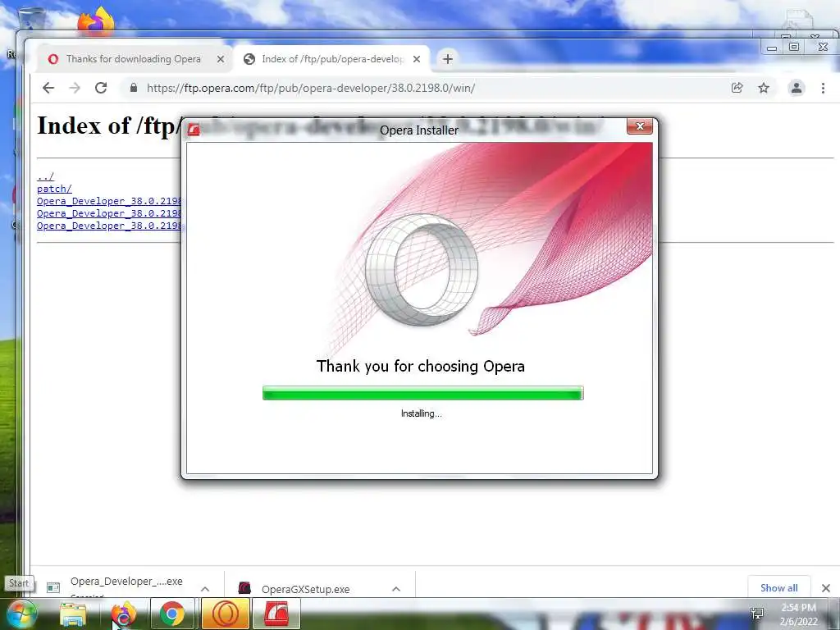The width and height of the screenshot is (840, 630).
Task: Minimize the Chrome window
Action: click(771, 48)
